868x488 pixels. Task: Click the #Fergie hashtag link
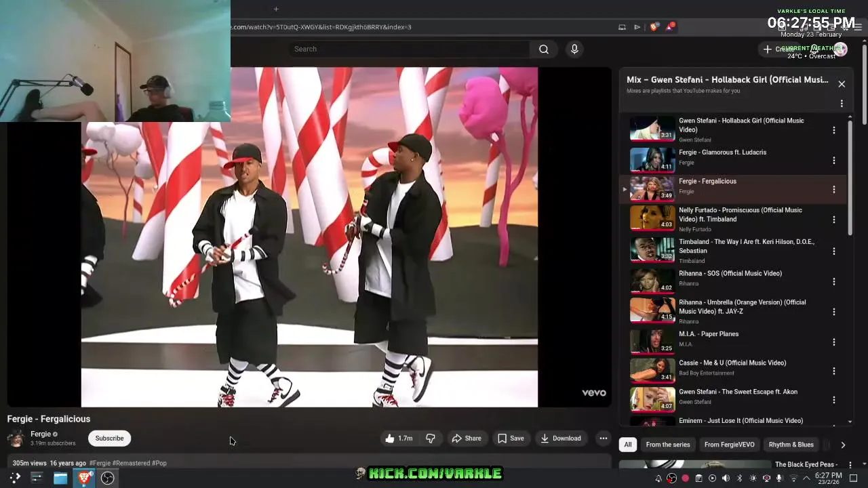click(100, 463)
